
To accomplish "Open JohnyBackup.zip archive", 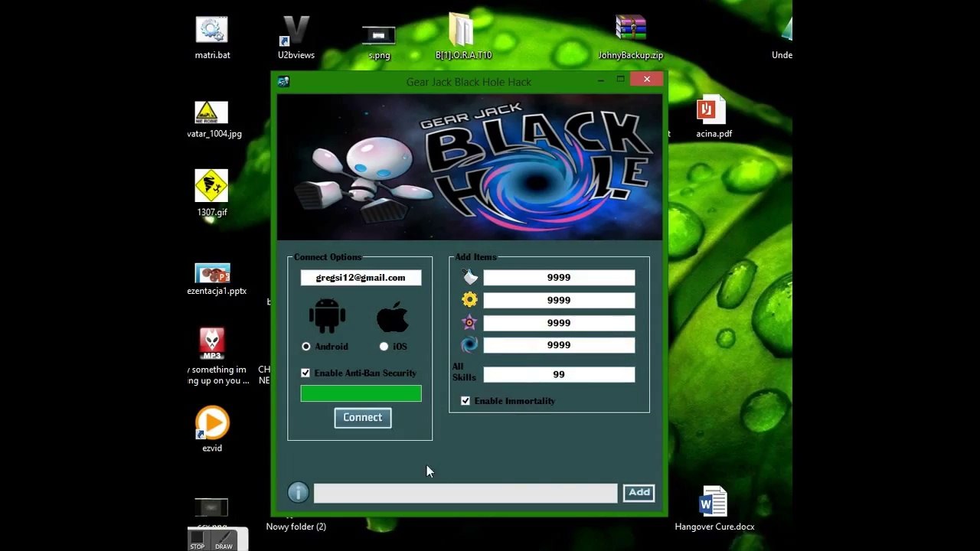I will pos(630,38).
